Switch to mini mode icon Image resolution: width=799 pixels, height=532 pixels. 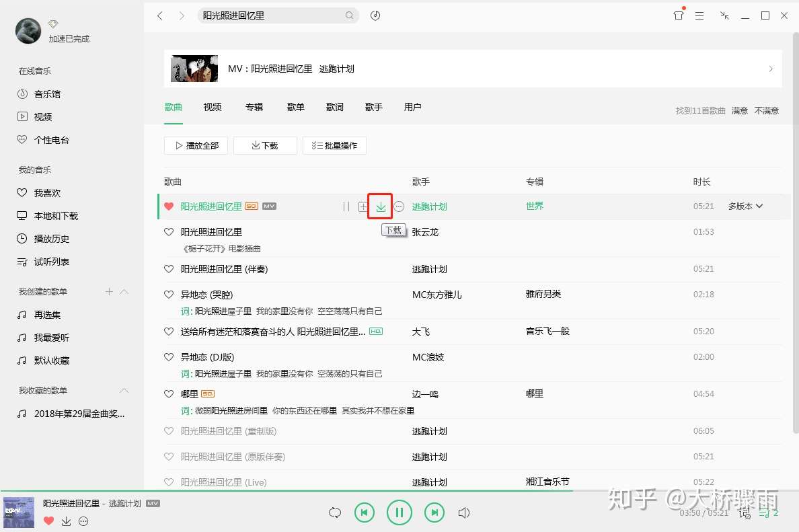click(x=724, y=15)
